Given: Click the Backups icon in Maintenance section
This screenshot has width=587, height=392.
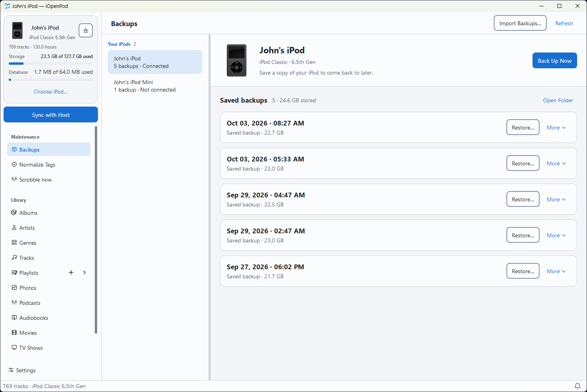Looking at the screenshot, I should pyautogui.click(x=14, y=150).
